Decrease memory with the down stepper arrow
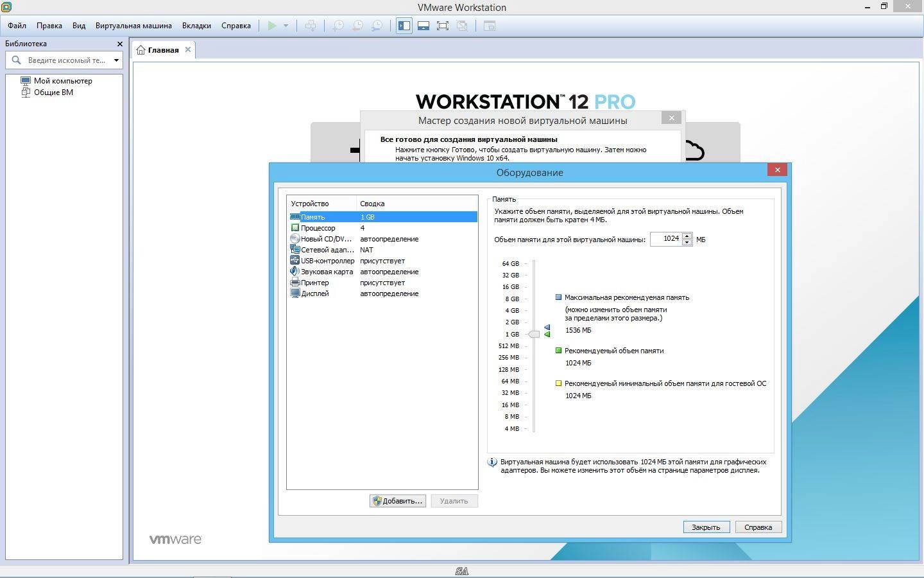 tap(687, 242)
